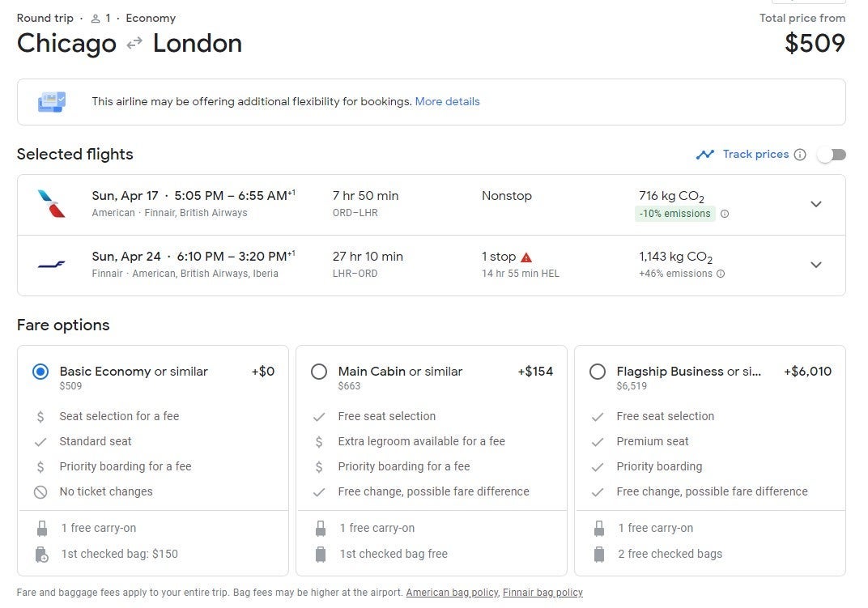Click the 1st checked bag $150 item
868x608 pixels.
(x=119, y=555)
